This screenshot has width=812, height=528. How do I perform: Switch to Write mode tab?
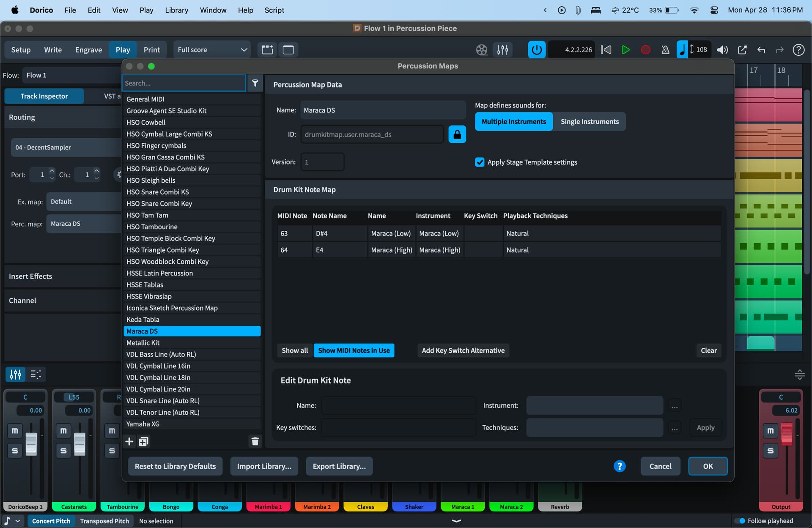click(53, 50)
